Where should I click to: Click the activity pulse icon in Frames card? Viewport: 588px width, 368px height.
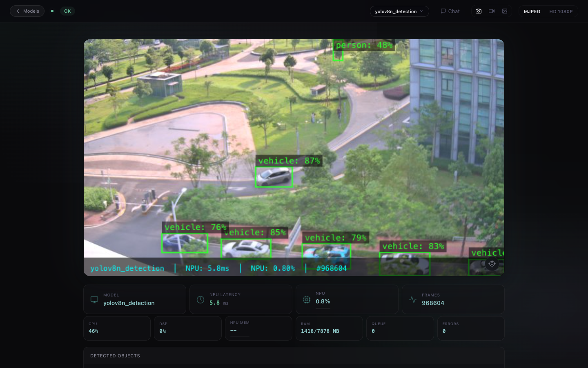coord(413,300)
